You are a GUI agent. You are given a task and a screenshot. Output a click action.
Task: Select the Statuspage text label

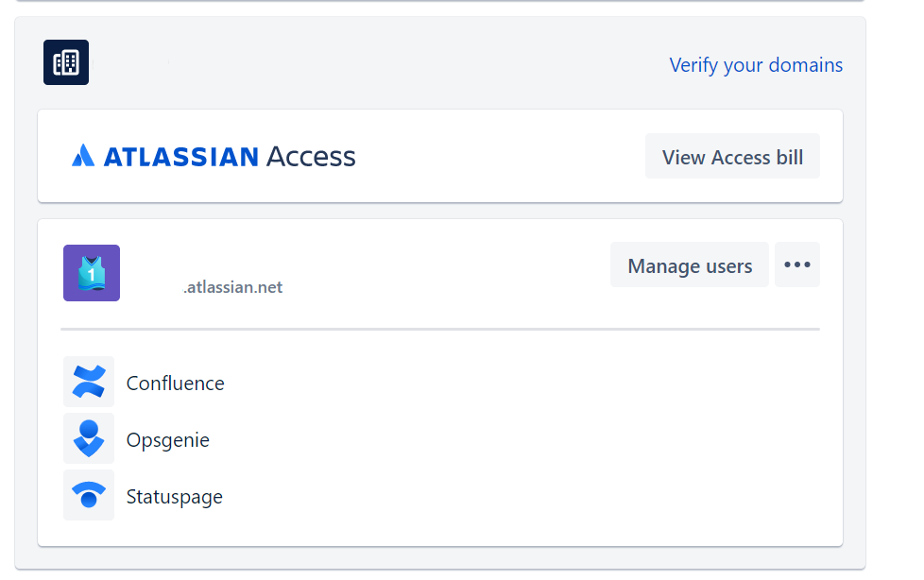[x=175, y=497]
